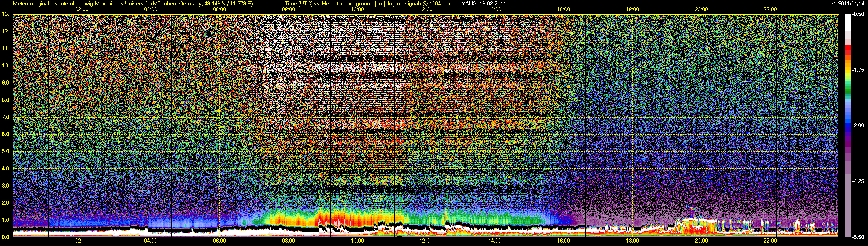The height and width of the screenshot is (246, 868).
Task: Click the 04:00 label on the bottom time axis
Action: click(x=151, y=241)
